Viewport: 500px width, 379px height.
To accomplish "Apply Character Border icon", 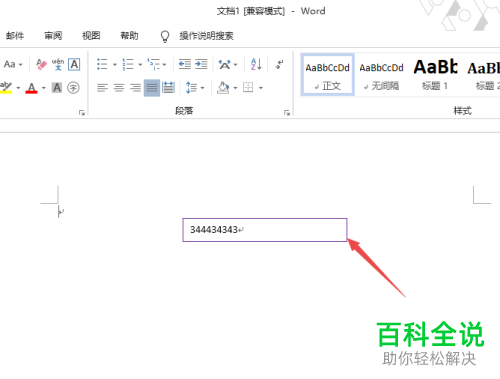I will tap(74, 64).
